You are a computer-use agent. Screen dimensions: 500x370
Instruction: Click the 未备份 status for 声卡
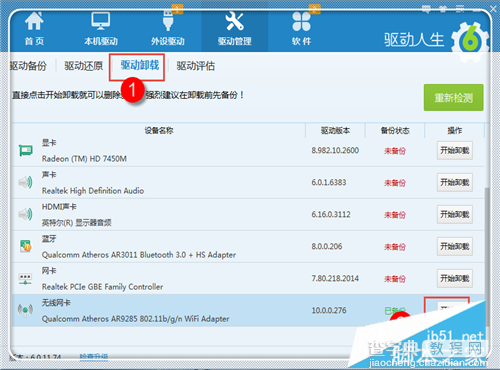pos(395,183)
